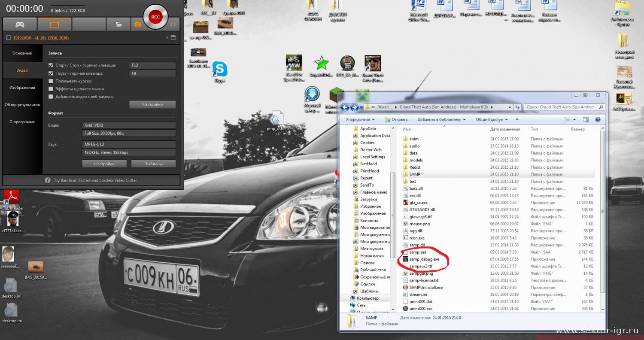Go back in the Explorer window
This screenshot has width=644, height=340.
(x=345, y=107)
